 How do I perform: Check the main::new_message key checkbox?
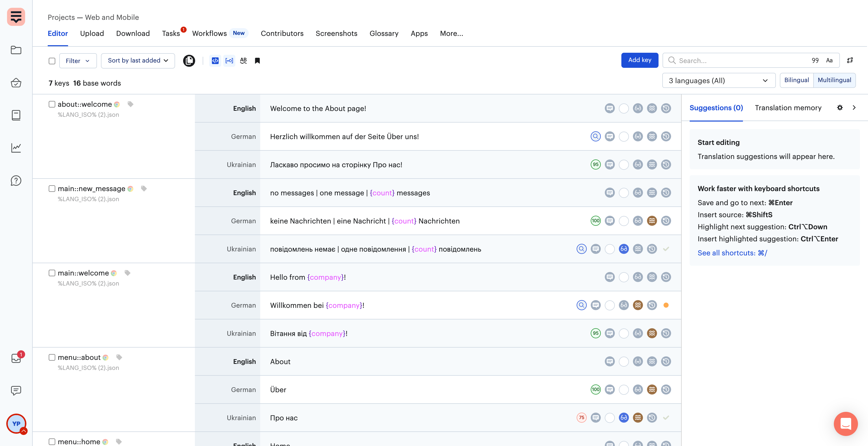coord(52,189)
